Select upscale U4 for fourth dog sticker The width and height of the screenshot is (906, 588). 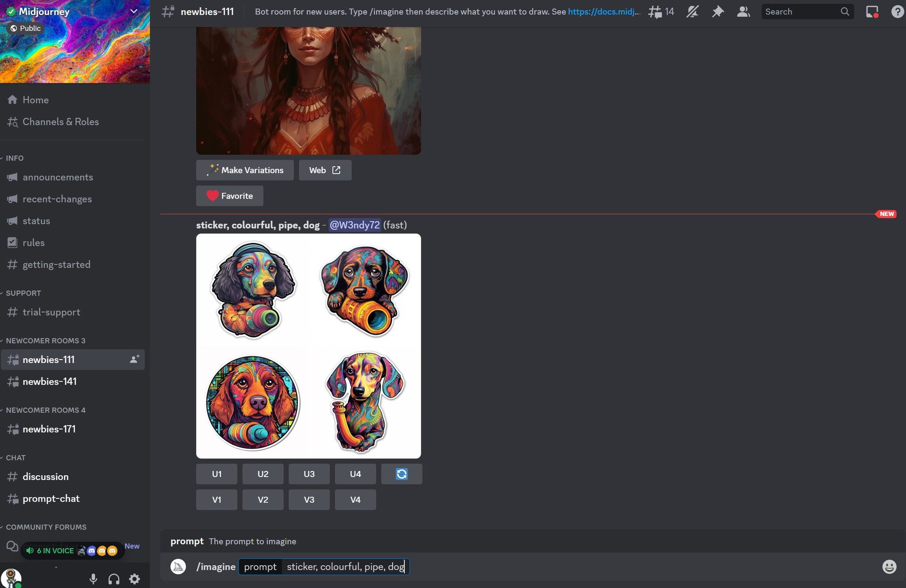[x=355, y=474]
